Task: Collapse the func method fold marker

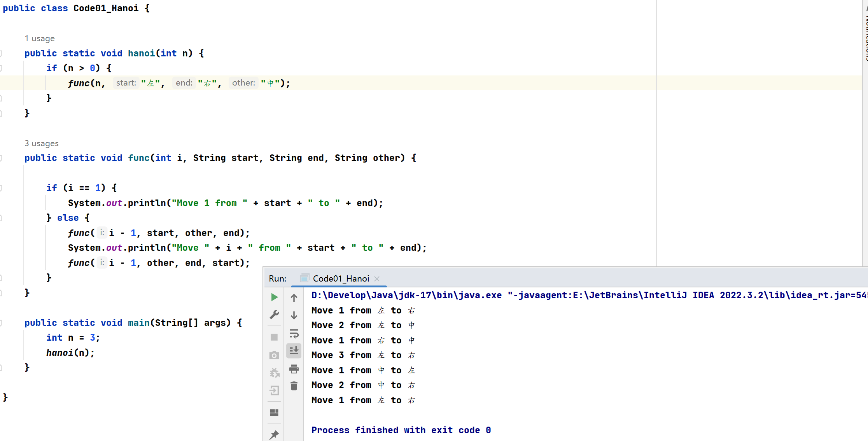Action: [1, 158]
